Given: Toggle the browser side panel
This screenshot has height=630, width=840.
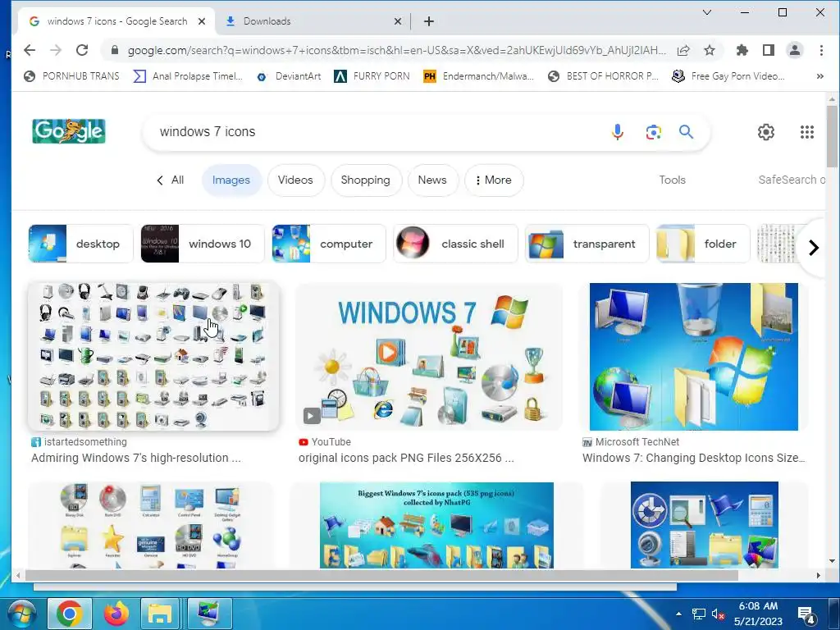Looking at the screenshot, I should click(x=768, y=50).
